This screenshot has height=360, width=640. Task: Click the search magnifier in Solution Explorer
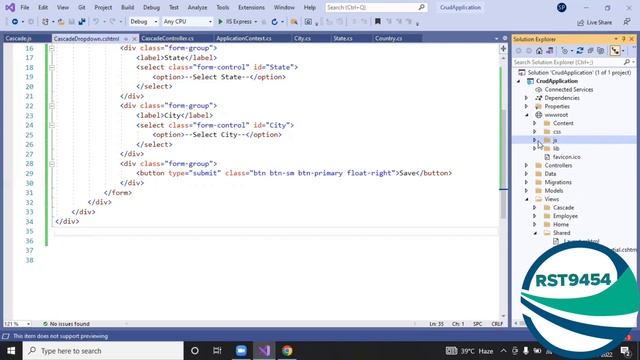pyautogui.click(x=627, y=62)
